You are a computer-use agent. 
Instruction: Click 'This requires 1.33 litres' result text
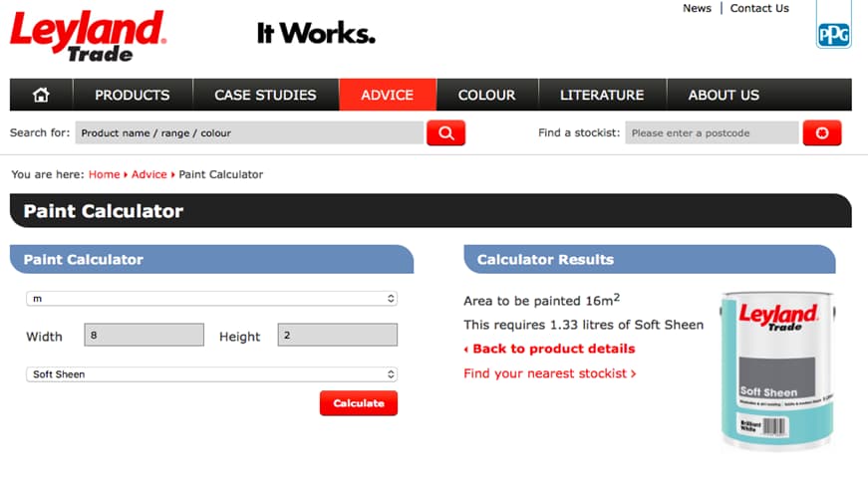click(583, 325)
